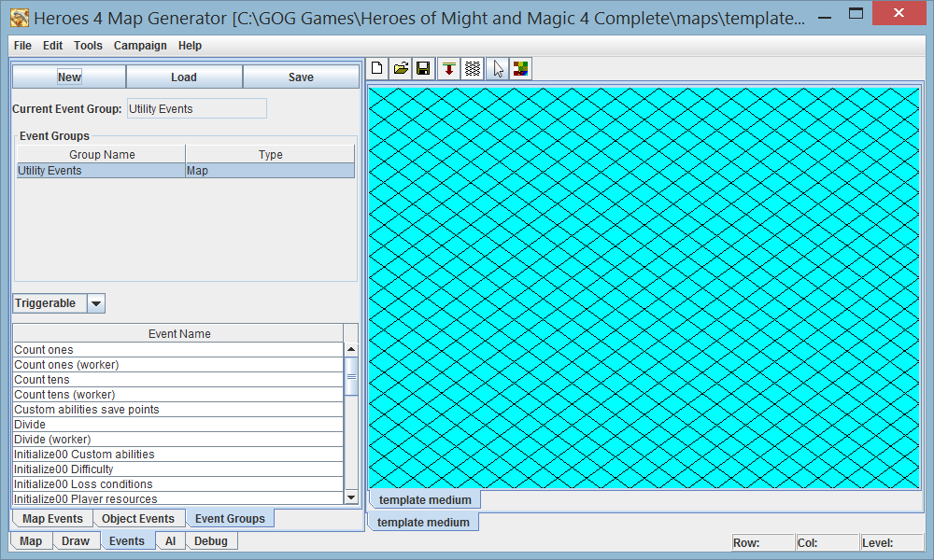Click the Level: status bar field

tap(892, 543)
